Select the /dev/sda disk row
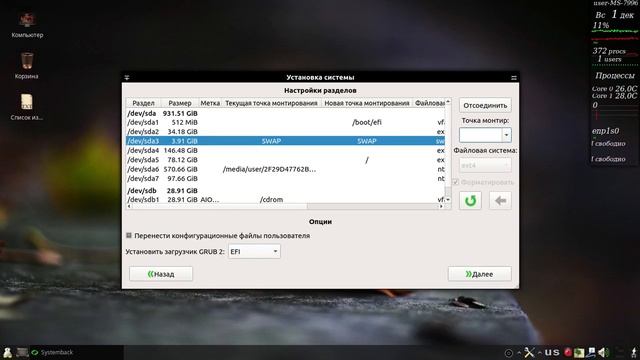Image resolution: width=640 pixels, height=360 pixels. [x=286, y=113]
